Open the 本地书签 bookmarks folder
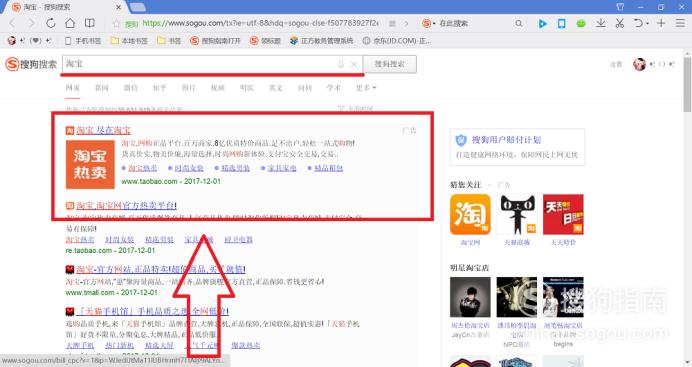The width and height of the screenshot is (692, 367). (129, 41)
